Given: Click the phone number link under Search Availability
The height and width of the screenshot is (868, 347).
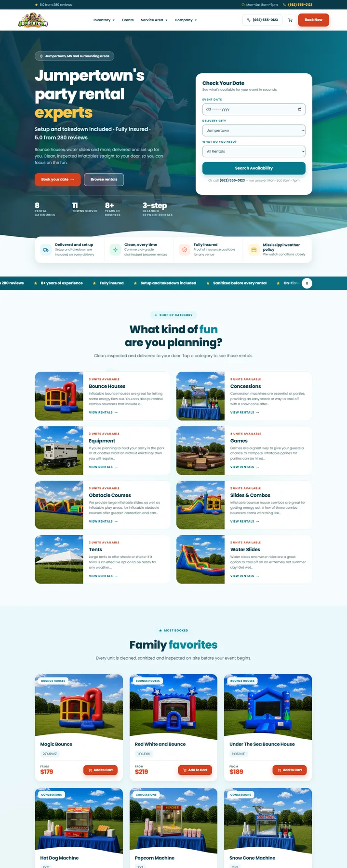Looking at the screenshot, I should [x=232, y=180].
